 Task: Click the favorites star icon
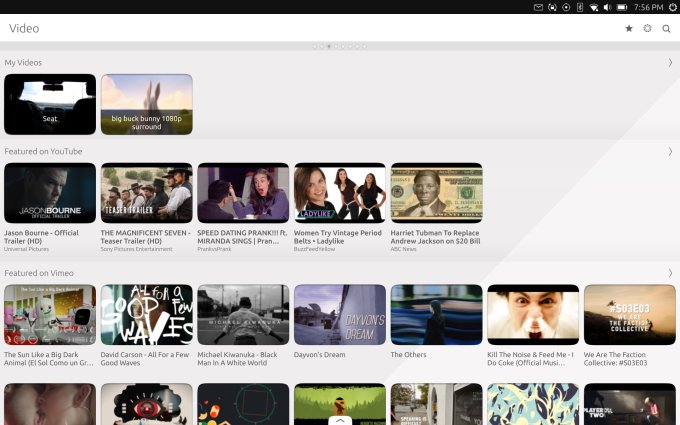tap(629, 28)
